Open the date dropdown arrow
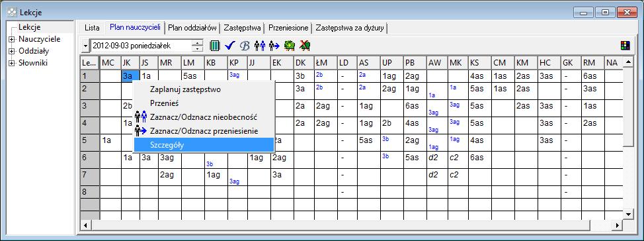The image size is (644, 241). (x=85, y=46)
